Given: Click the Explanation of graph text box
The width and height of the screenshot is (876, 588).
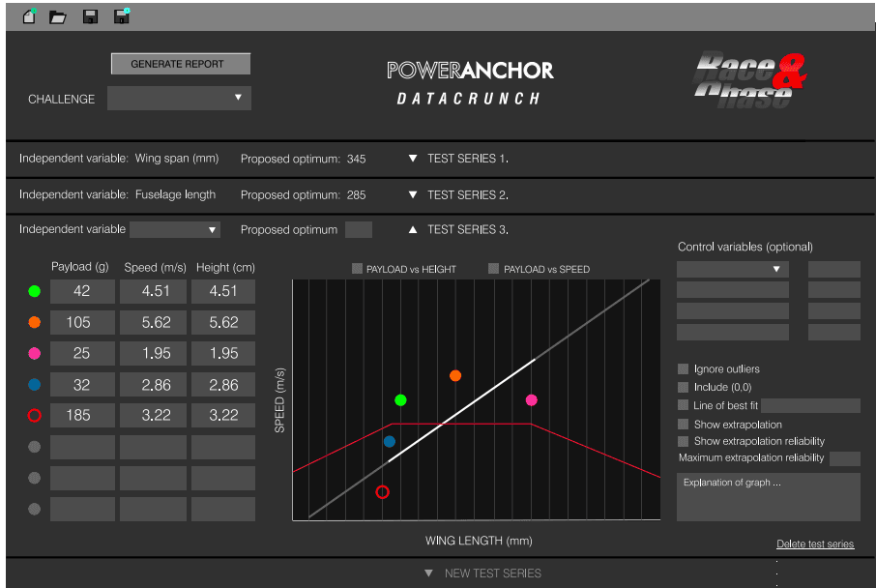Looking at the screenshot, I should [768, 497].
